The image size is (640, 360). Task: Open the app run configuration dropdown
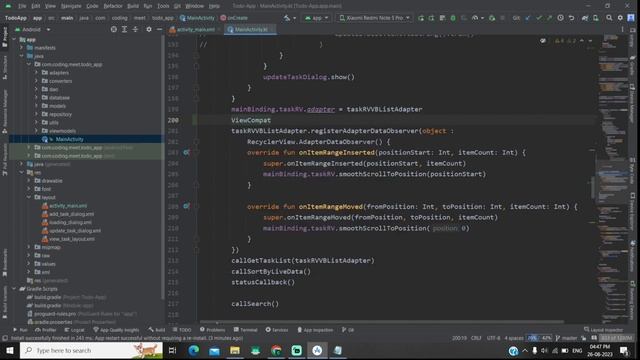click(316, 18)
